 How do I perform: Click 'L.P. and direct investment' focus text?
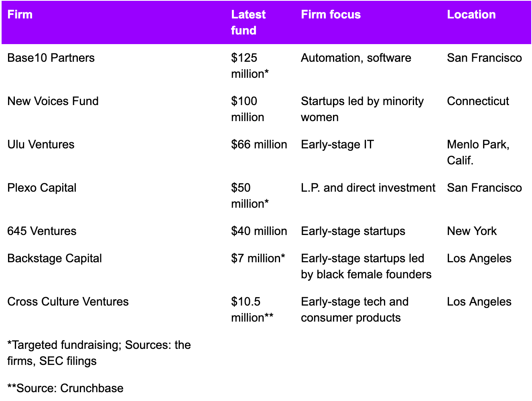point(368,188)
